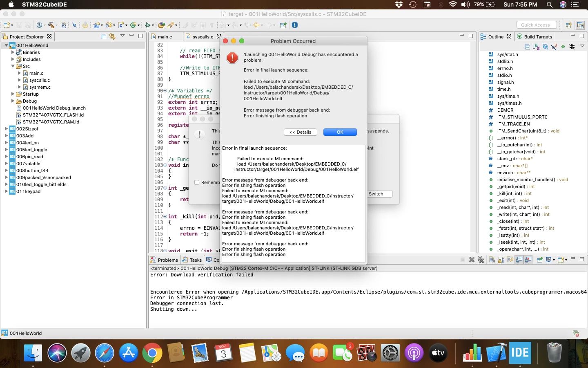Open Google Chrome from the Dock
The image size is (588, 368).
point(152,353)
